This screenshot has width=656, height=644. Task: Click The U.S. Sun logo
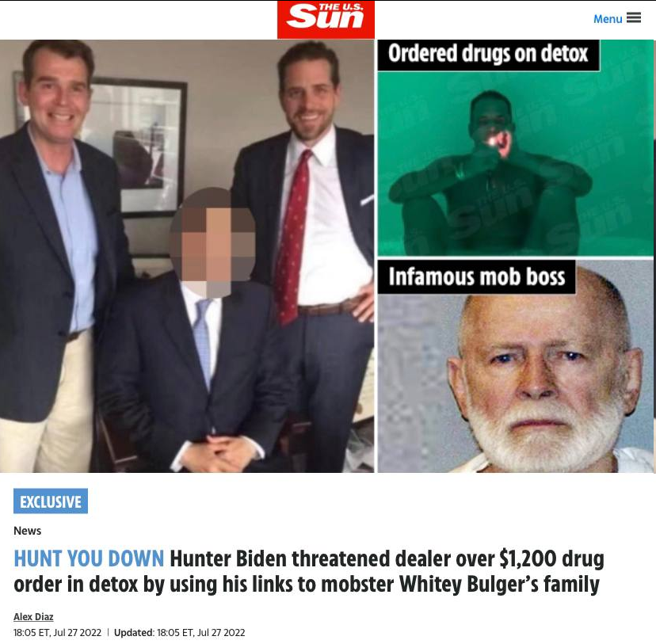pyautogui.click(x=326, y=20)
